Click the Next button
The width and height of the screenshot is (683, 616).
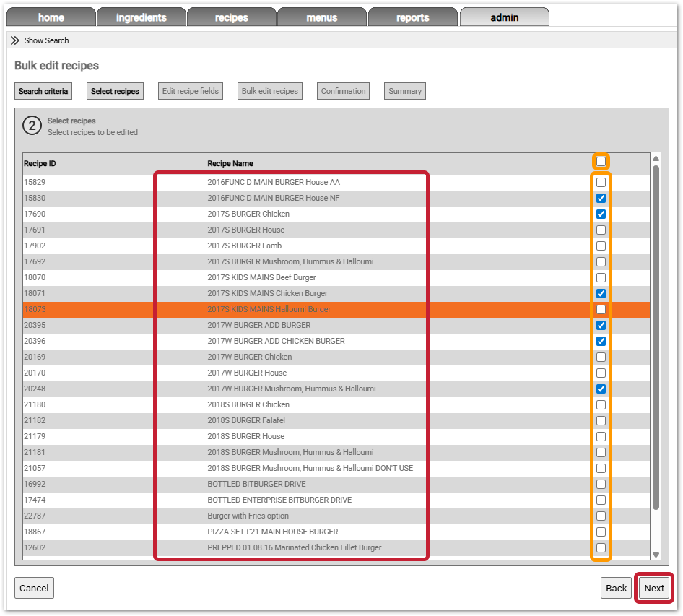(654, 588)
